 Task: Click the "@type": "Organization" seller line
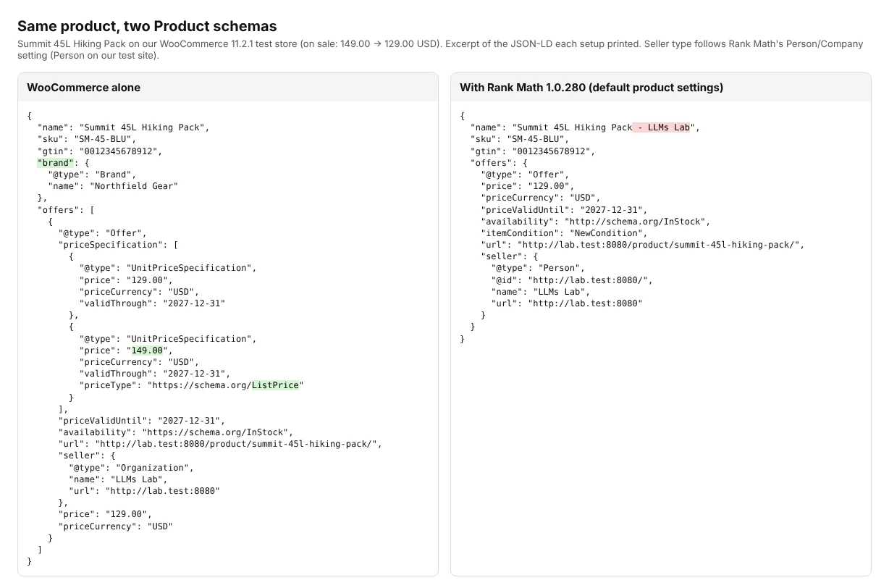pyautogui.click(x=131, y=468)
